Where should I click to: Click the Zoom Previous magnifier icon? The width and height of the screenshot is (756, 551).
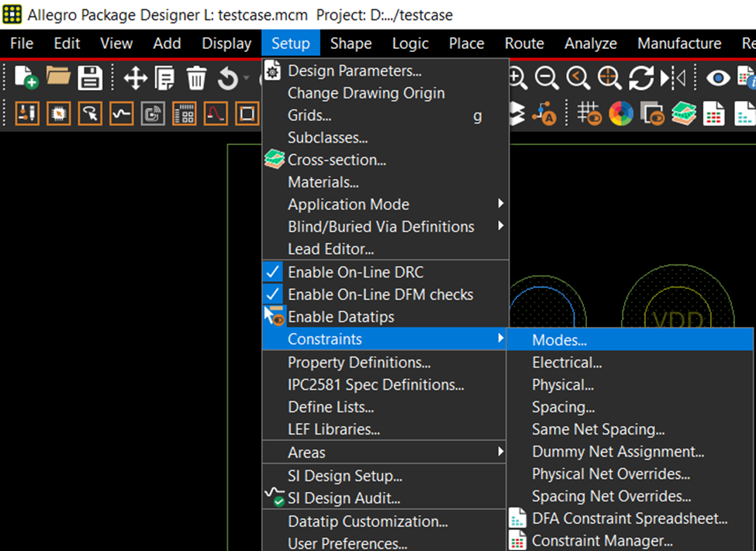click(x=578, y=77)
